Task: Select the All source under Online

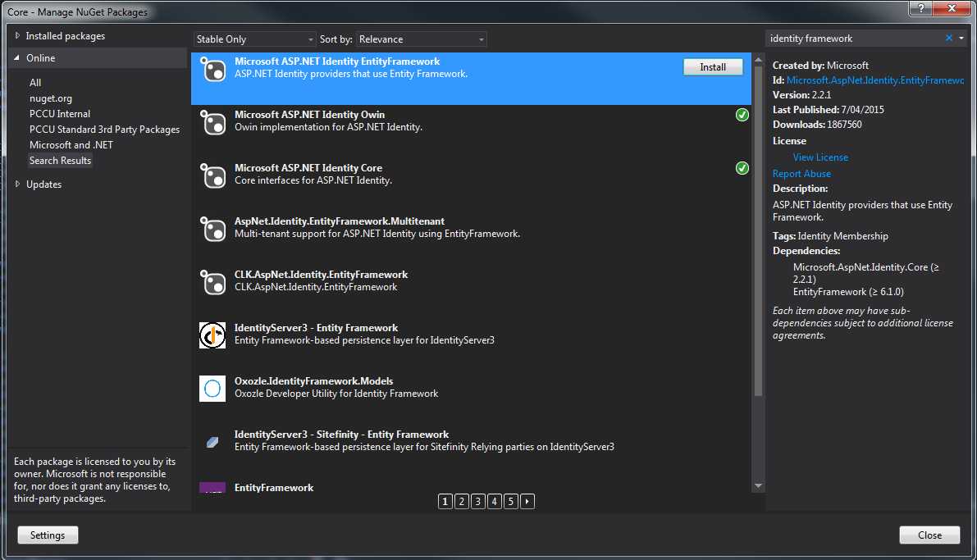Action: 35,83
